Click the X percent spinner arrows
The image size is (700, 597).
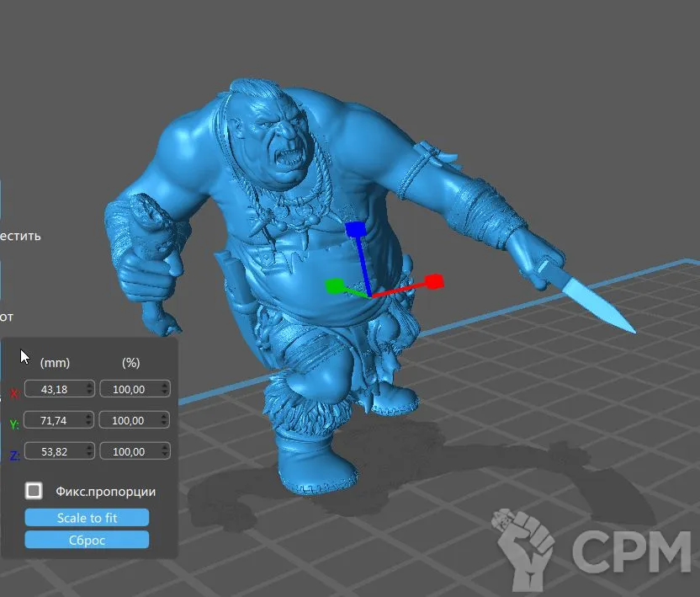[x=164, y=389]
